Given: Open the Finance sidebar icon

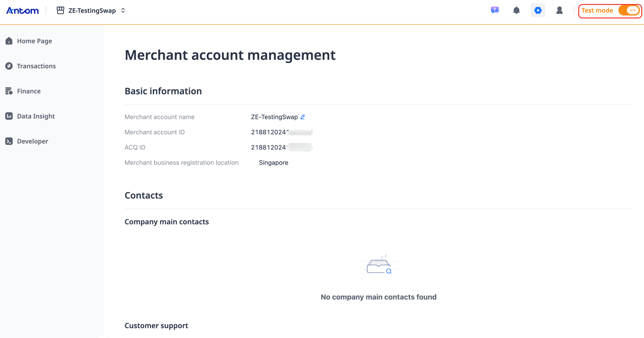Looking at the screenshot, I should tap(9, 91).
